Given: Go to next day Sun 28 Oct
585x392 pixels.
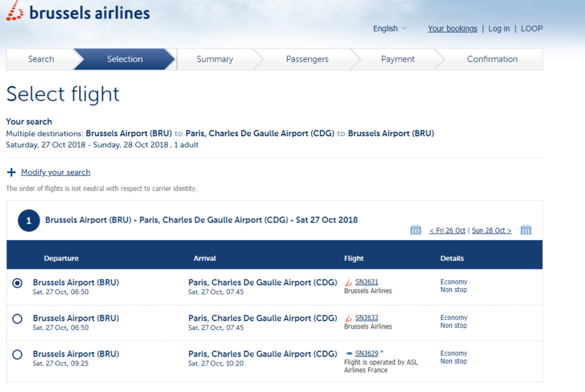Looking at the screenshot, I should (492, 231).
